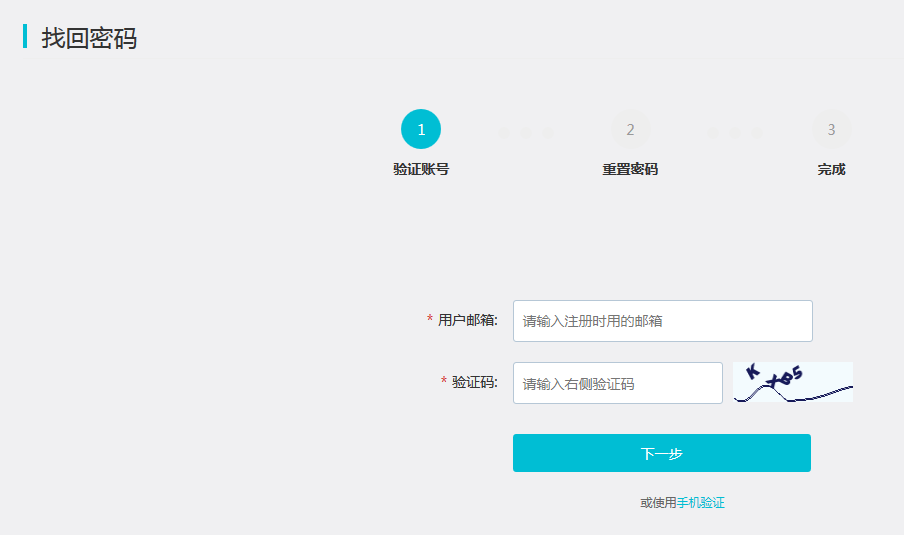
Task: Open the 手机验证 link
Action: click(x=700, y=503)
